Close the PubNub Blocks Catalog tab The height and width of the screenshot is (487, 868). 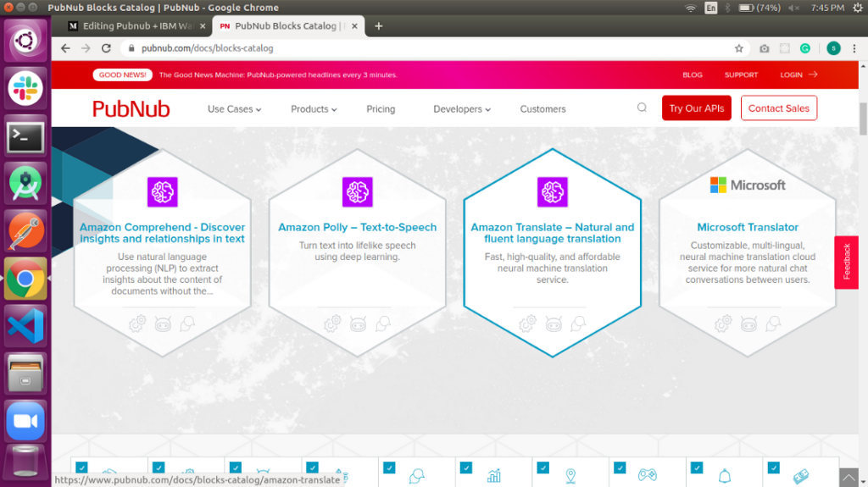pyautogui.click(x=354, y=26)
